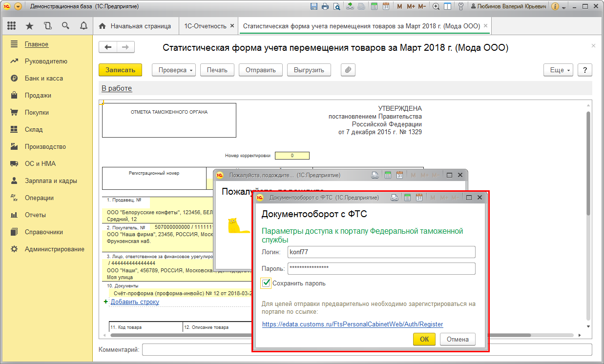Open the Операции section

coord(39,198)
